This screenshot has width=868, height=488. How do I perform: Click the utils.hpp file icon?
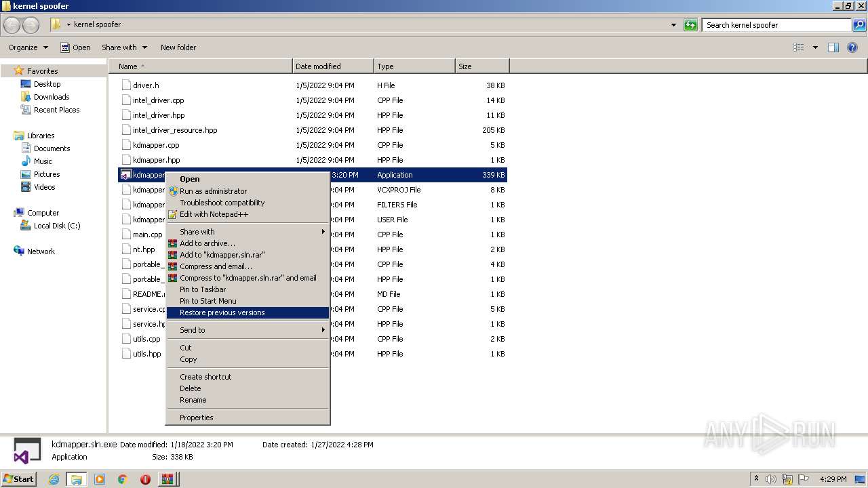(x=126, y=354)
